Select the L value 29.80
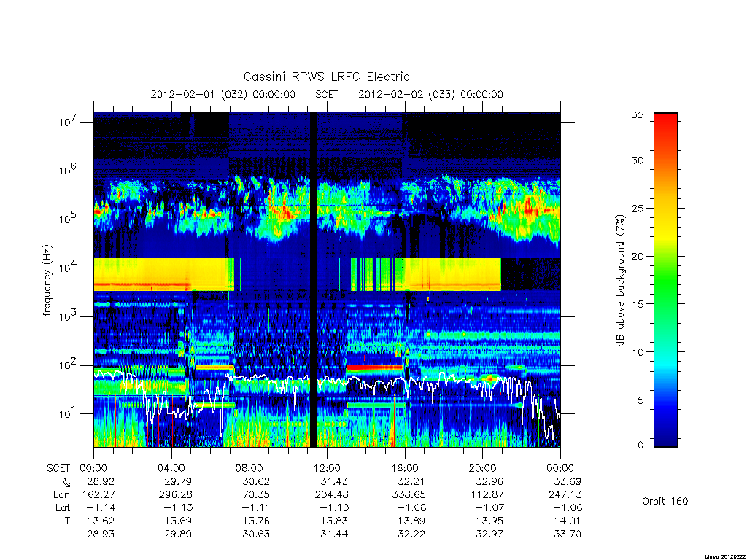 tap(178, 534)
